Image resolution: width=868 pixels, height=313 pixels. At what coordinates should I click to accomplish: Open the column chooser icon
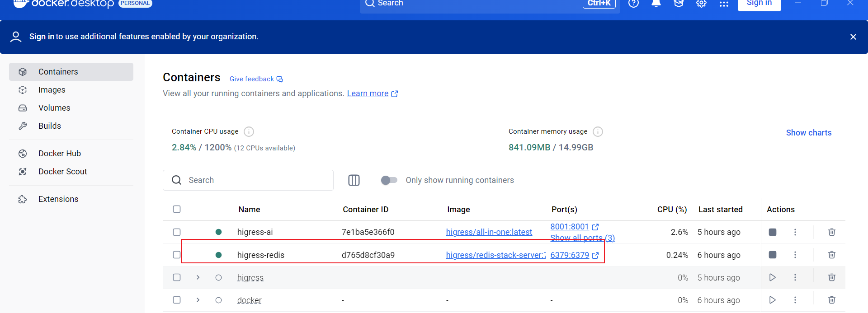pos(354,180)
